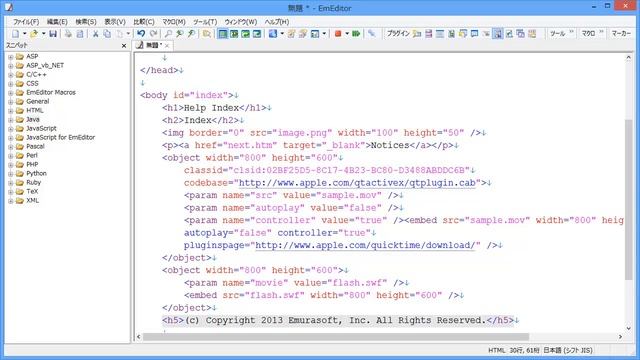Open Find with the magnifying glass icon
The width and height of the screenshot is (640, 360).
(168, 34)
